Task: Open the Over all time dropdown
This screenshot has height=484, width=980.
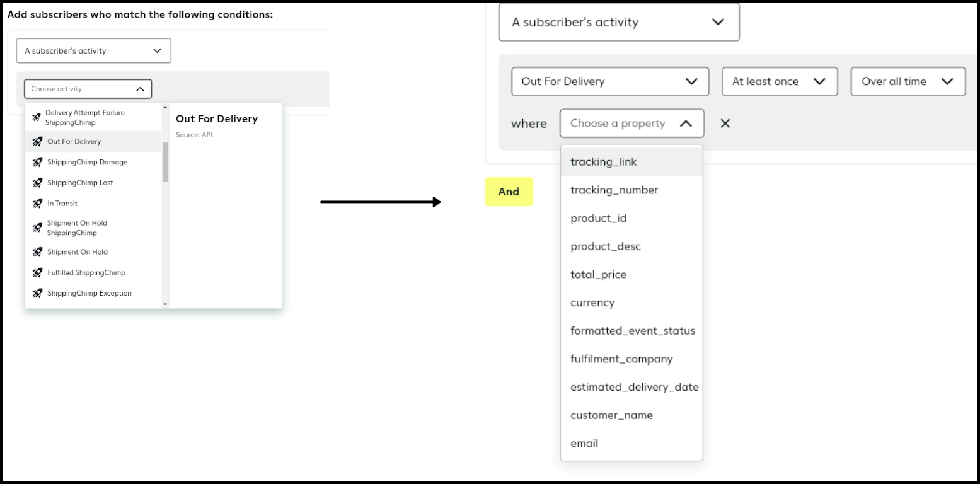Action: pyautogui.click(x=908, y=81)
